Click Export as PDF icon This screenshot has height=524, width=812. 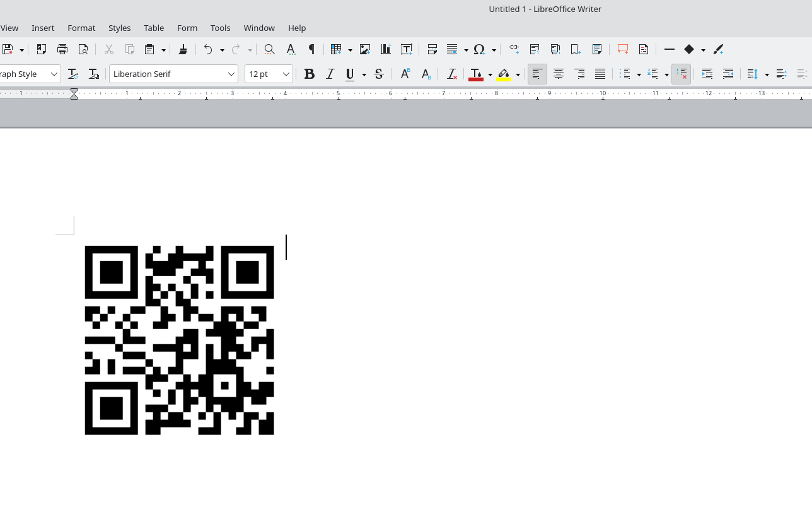[42, 49]
